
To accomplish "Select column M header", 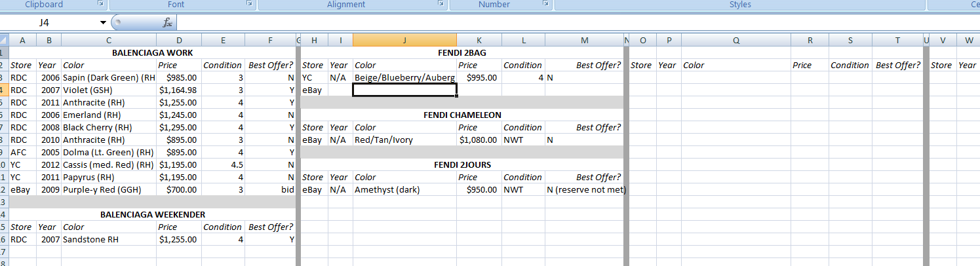I will click(x=585, y=40).
